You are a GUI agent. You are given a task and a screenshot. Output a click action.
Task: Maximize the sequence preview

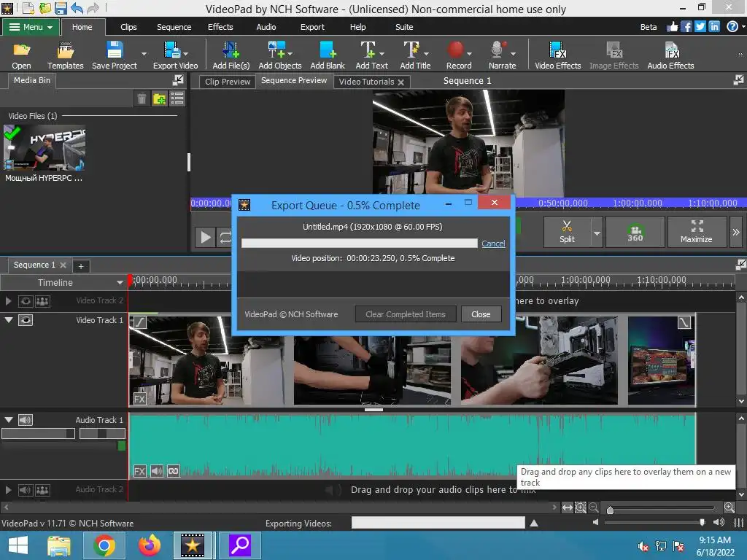(x=697, y=231)
